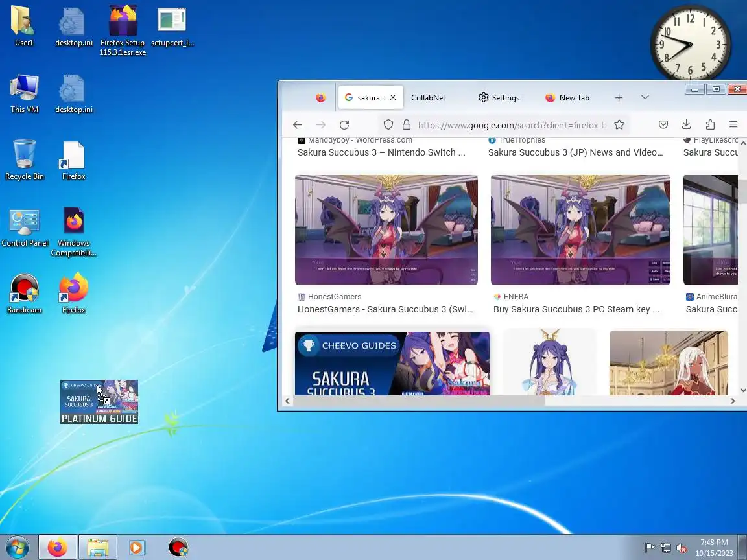
Task: Switch to the Settings tab
Action: coord(499,97)
